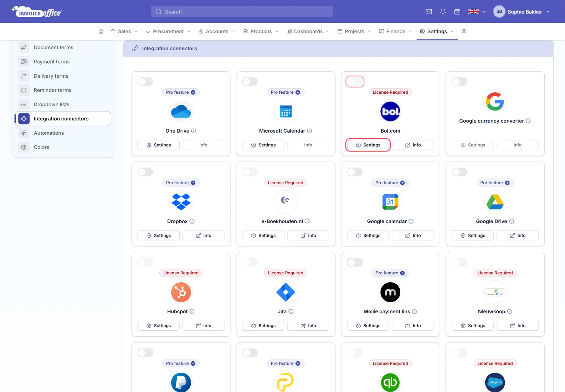
Task: Open the calendar icon in header
Action: (x=457, y=11)
